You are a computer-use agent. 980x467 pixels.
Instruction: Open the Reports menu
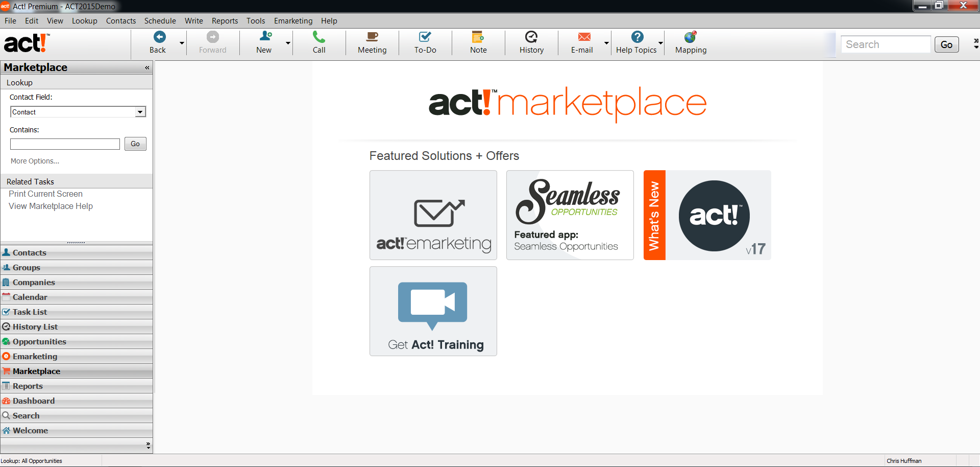225,21
